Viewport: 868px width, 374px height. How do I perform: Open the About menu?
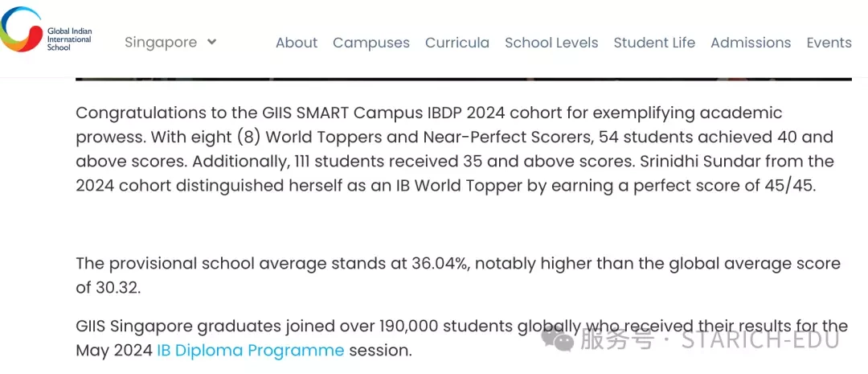297,43
